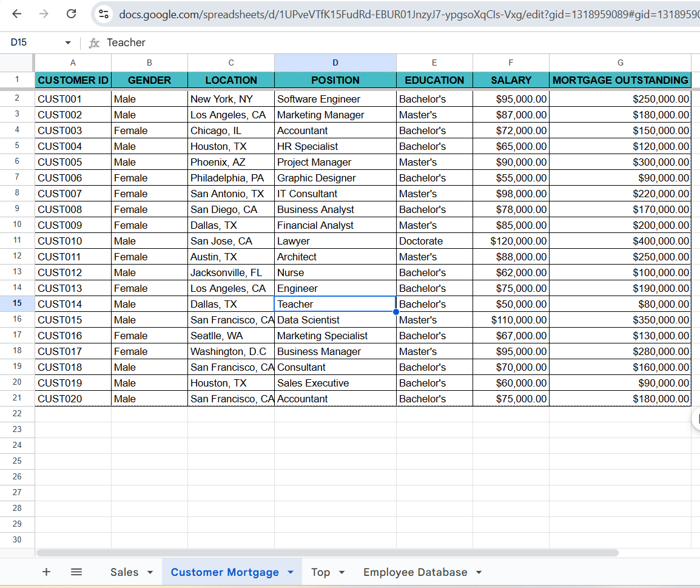Open Customer Mortgage tab menu arrow
This screenshot has height=588, width=700.
[290, 572]
